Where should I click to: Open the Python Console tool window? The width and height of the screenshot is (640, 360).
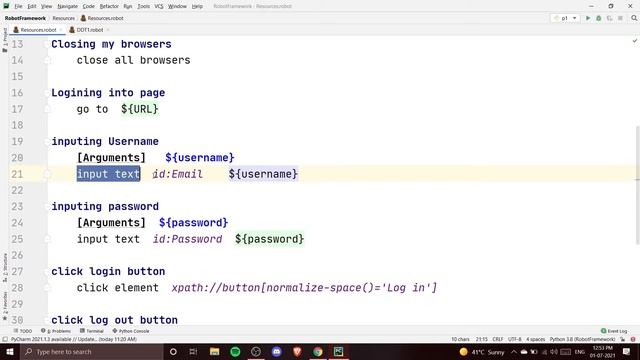(131, 331)
